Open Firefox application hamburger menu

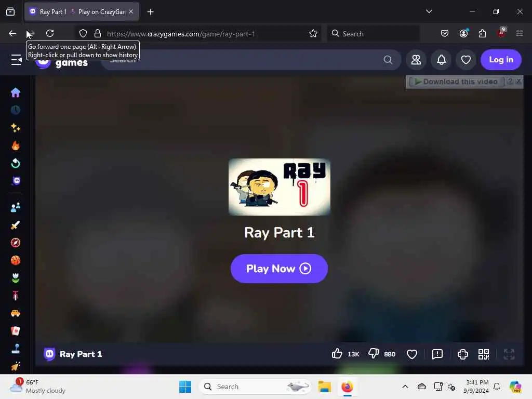tap(519, 33)
